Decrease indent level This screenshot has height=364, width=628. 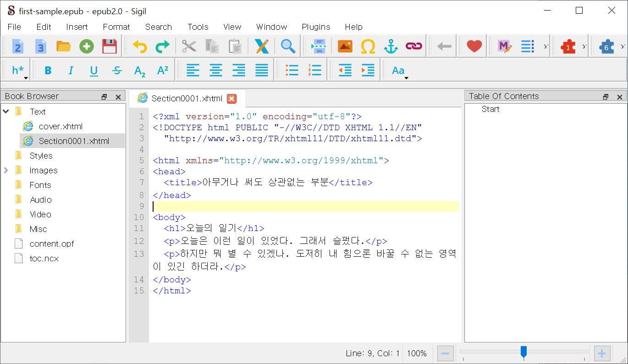(345, 70)
